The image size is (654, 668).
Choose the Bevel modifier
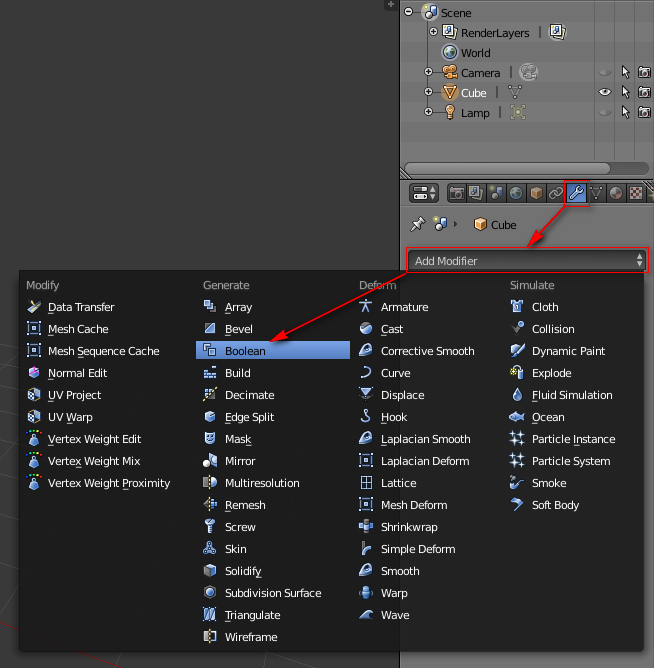[273, 329]
